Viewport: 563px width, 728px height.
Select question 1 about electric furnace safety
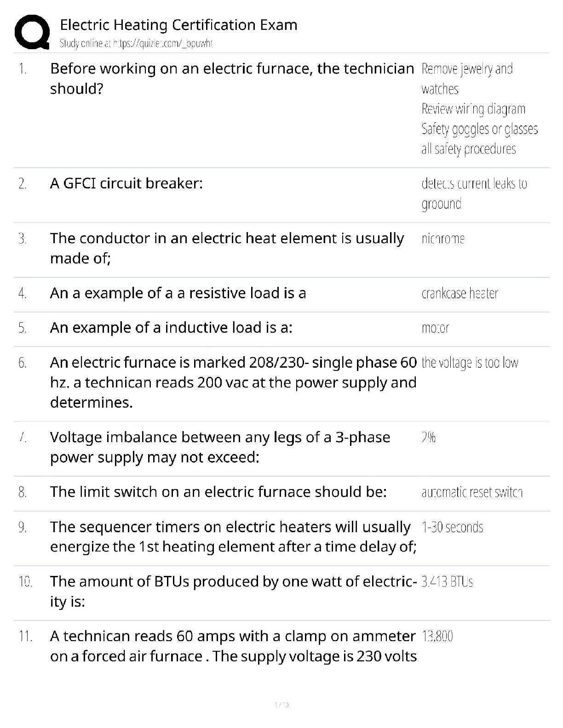[232, 78]
